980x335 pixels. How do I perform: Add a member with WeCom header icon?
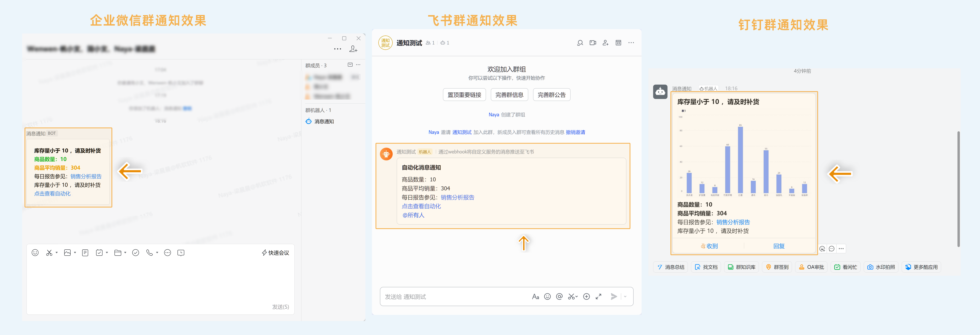(x=353, y=49)
